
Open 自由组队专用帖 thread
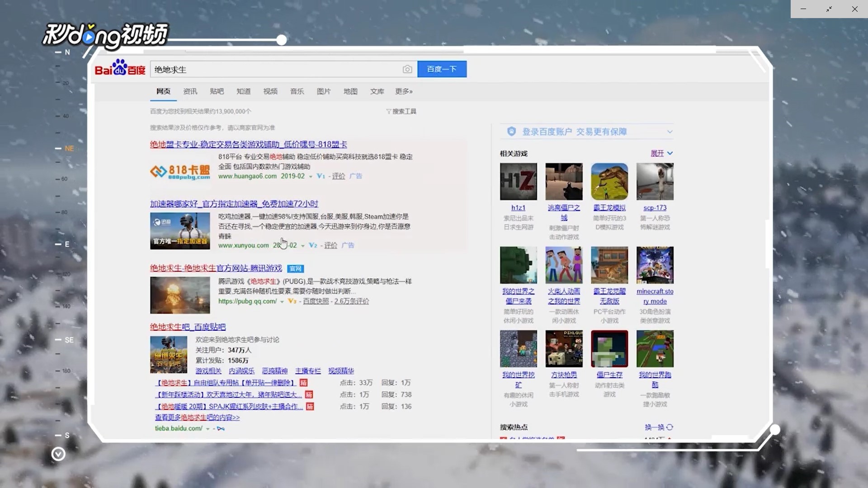(226, 383)
